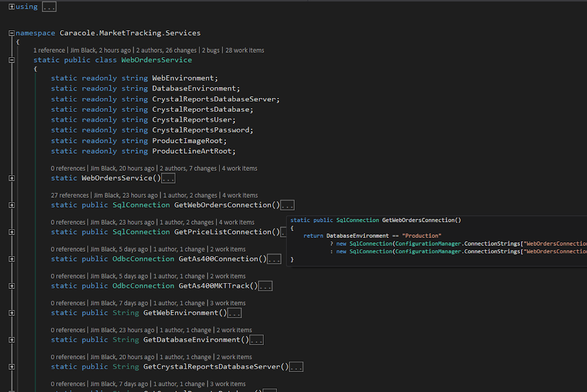
Task: Click the CrystalReportsDatabaseServer field name
Action: point(214,99)
